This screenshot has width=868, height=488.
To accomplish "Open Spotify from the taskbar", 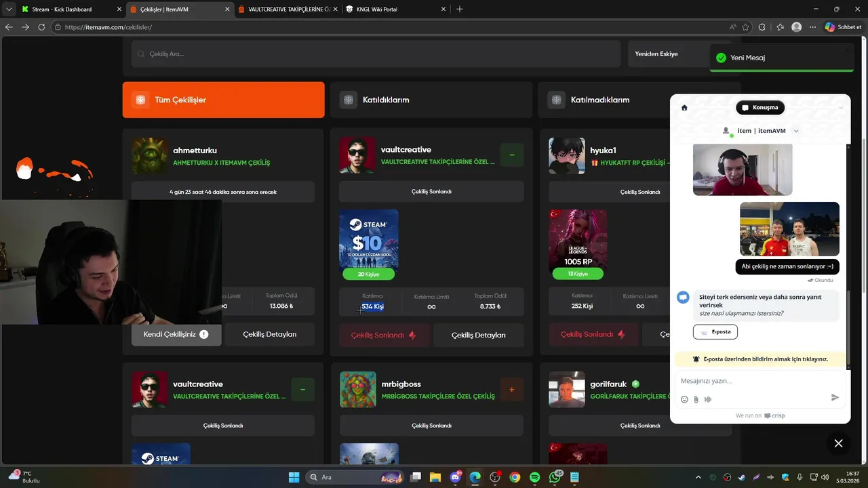I will click(x=534, y=477).
